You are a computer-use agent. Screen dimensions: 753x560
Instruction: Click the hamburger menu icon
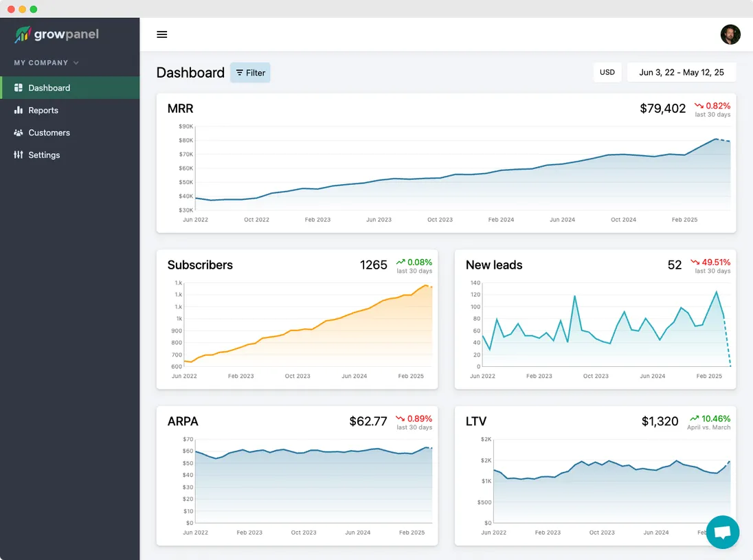[x=161, y=34]
